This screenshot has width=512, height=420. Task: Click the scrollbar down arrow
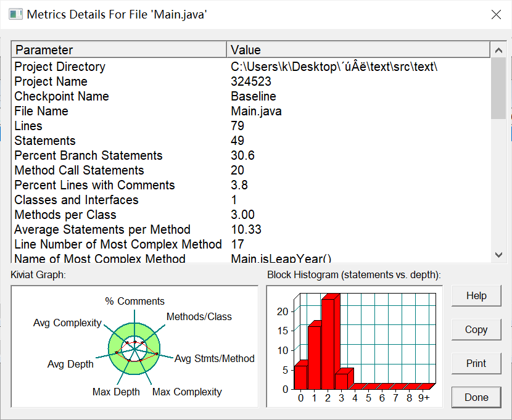[x=498, y=255]
